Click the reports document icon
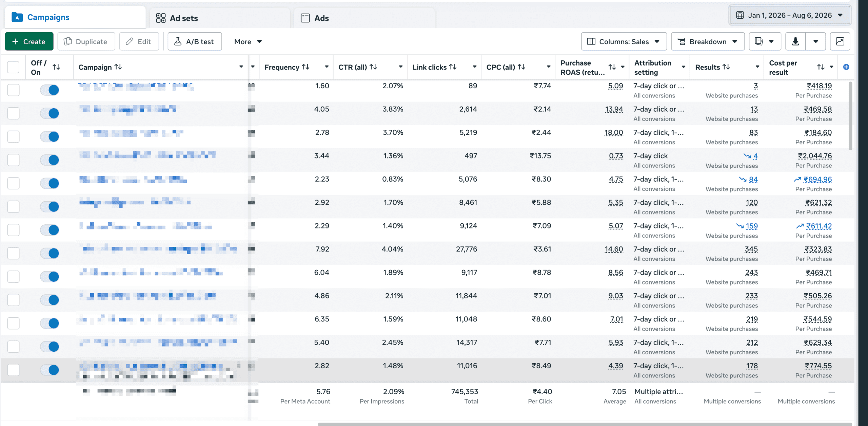The width and height of the screenshot is (868, 426). [x=759, y=41]
